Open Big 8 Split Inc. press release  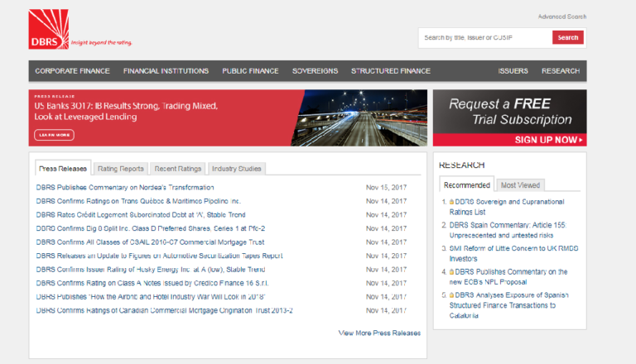coord(151,228)
